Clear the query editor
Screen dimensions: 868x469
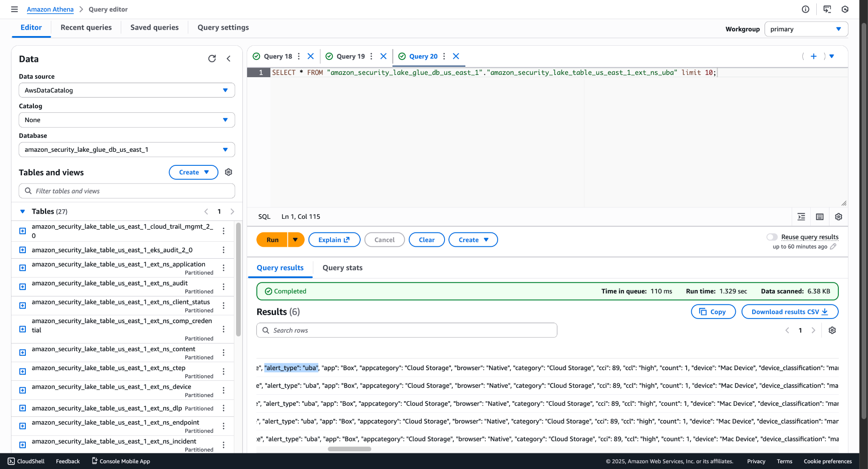pos(426,240)
